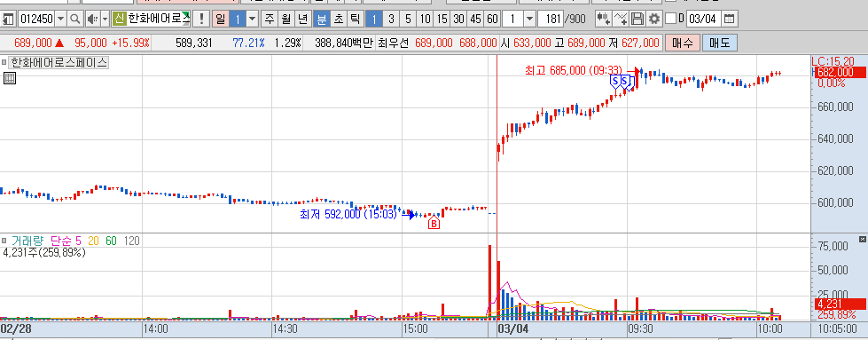Expand the custom interval dropdown after 60
Image resolution: width=868 pixels, height=340 pixels.
pyautogui.click(x=529, y=20)
